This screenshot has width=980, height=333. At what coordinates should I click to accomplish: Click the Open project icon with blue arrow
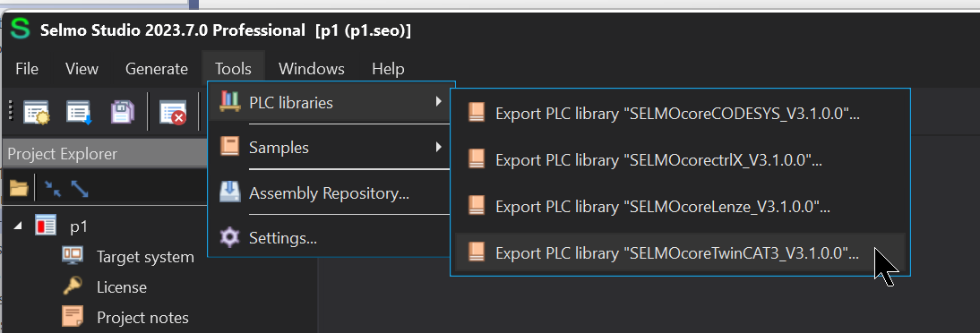coord(80,113)
